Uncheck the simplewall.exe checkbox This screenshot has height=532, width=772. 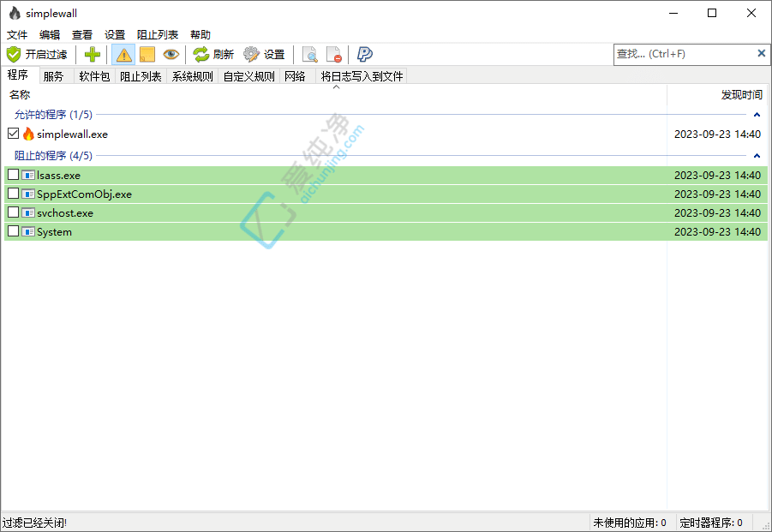coord(14,134)
